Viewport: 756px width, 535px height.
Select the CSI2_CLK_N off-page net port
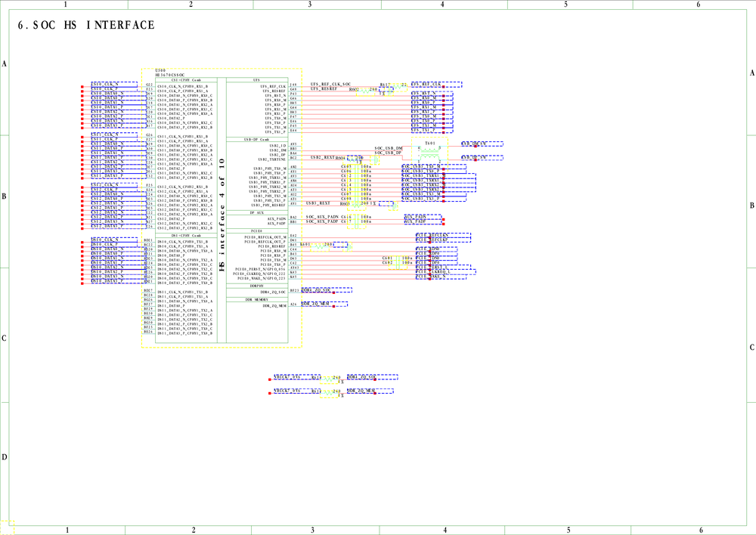click(114, 185)
